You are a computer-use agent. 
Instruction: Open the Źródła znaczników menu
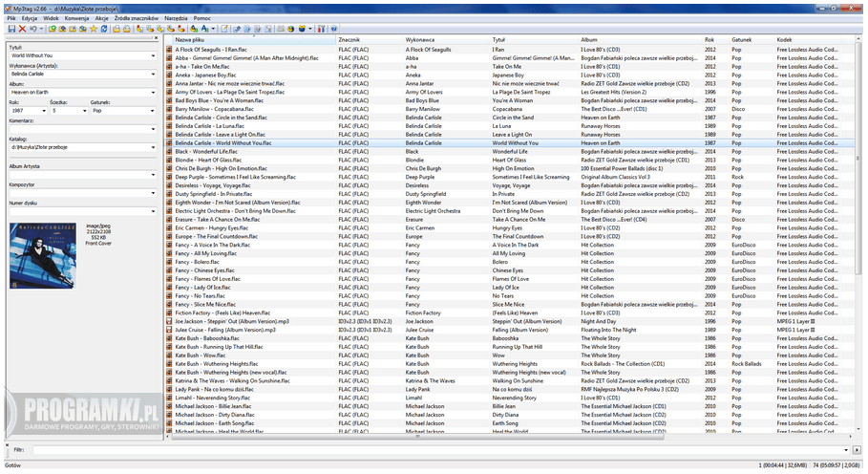click(137, 18)
